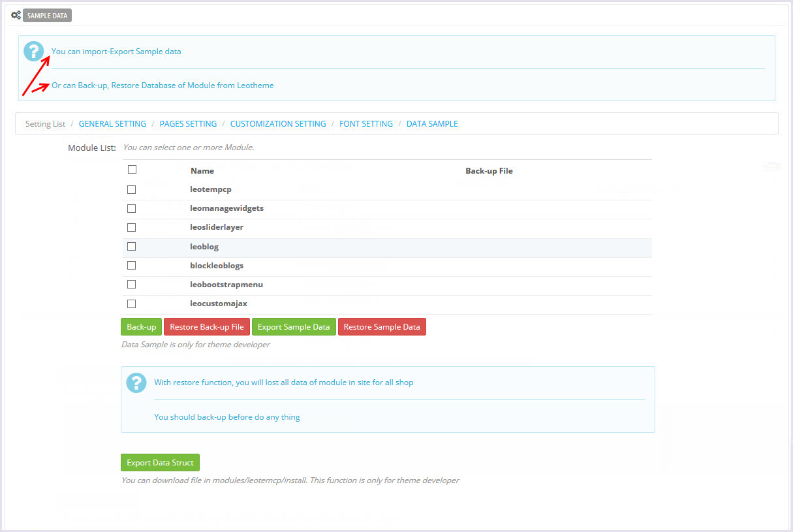The image size is (793, 532).
Task: Go to Customization Setting tab
Action: tap(278, 124)
